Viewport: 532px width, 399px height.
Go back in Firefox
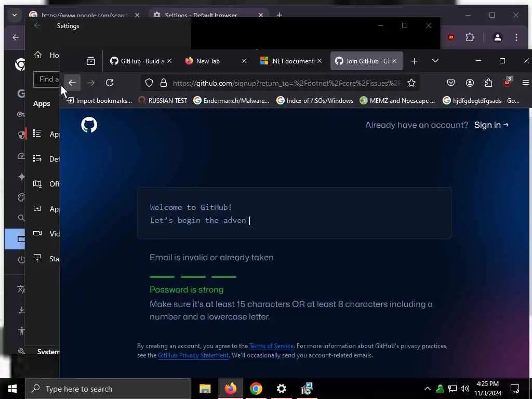[x=72, y=83]
